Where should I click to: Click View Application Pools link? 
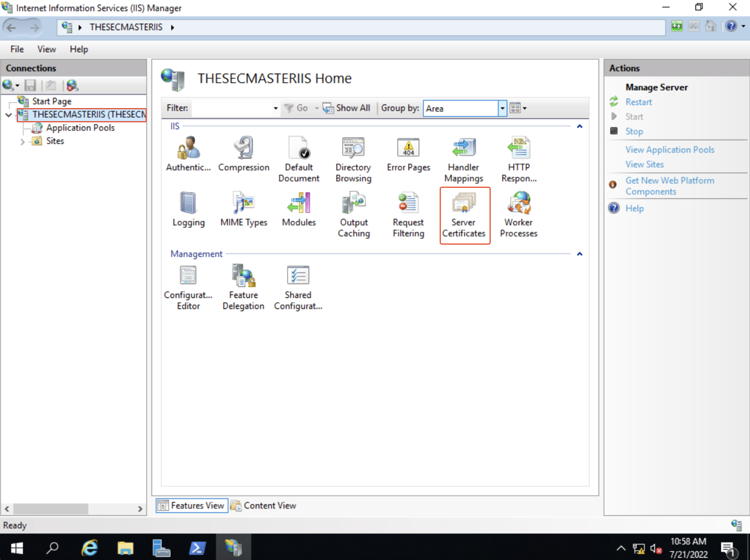pyautogui.click(x=670, y=150)
